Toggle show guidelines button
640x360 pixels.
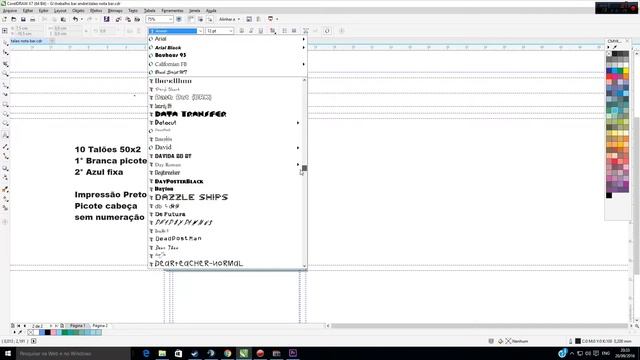point(209,19)
